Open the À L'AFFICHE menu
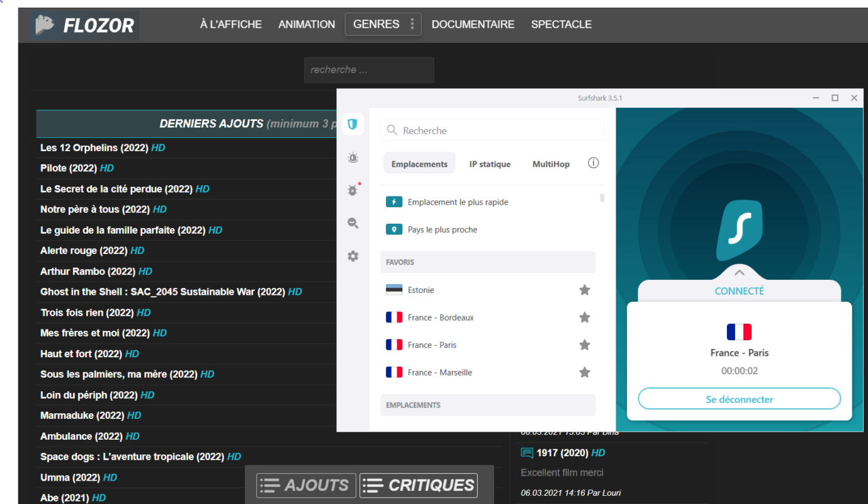This screenshot has height=504, width=868. point(231,25)
